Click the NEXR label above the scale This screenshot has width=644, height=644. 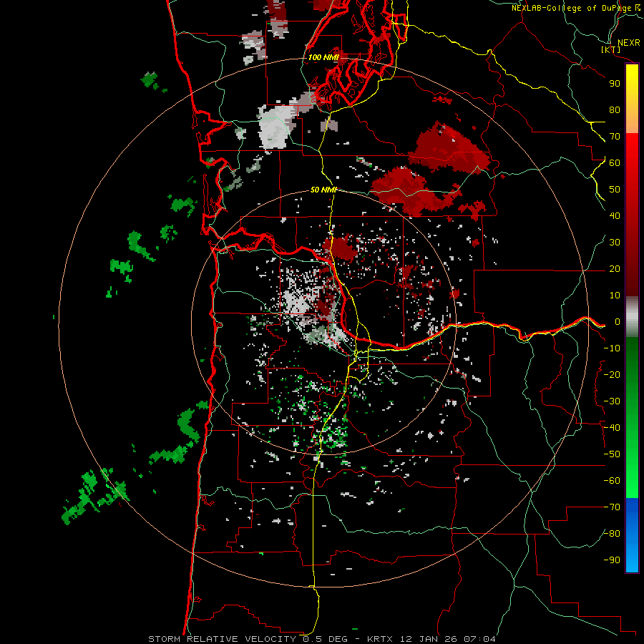[x=628, y=43]
